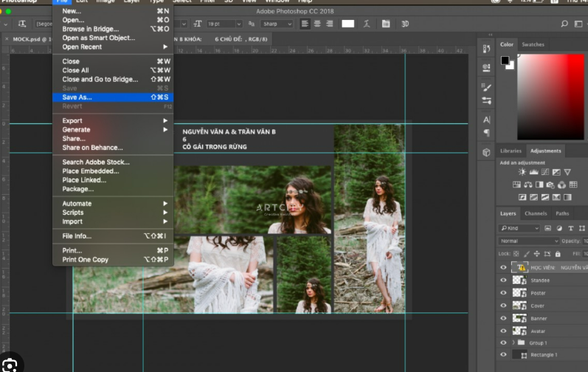This screenshot has width=588, height=372.
Task: Add a Levels adjustment
Action: pyautogui.click(x=533, y=172)
